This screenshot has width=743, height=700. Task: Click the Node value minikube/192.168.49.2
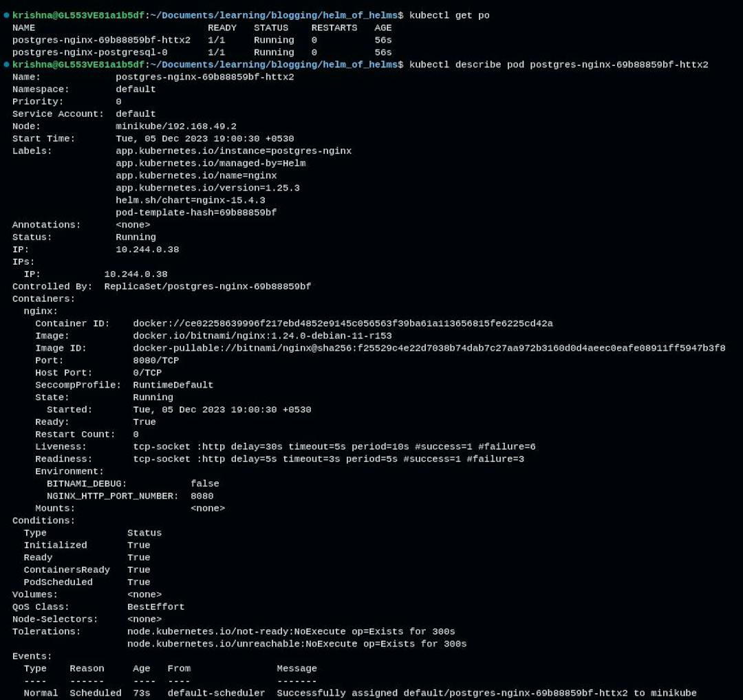[x=175, y=127]
